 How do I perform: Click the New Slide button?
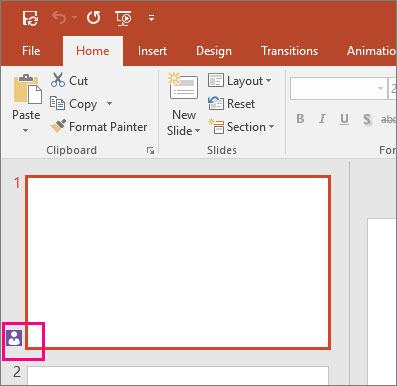point(184,104)
